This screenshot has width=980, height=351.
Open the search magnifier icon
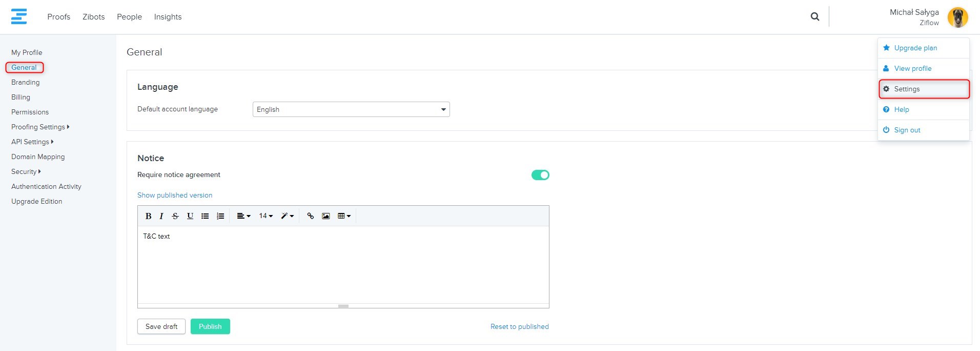click(x=814, y=17)
